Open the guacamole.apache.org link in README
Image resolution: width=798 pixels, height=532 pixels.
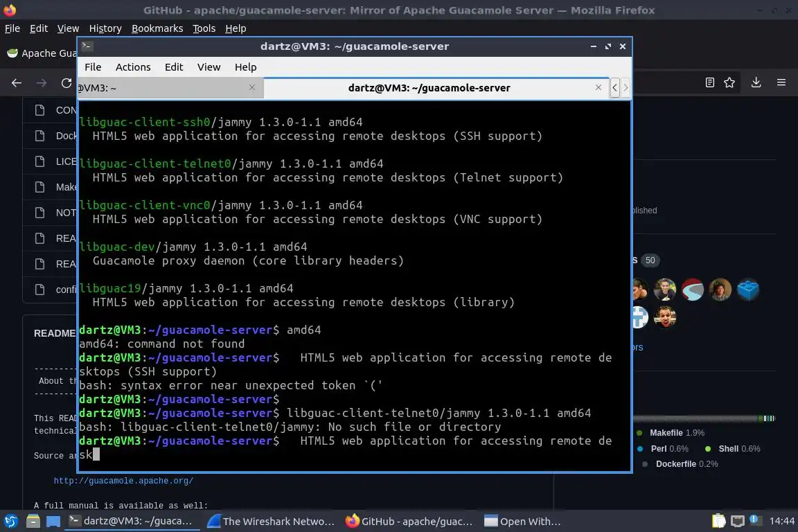pos(123,481)
